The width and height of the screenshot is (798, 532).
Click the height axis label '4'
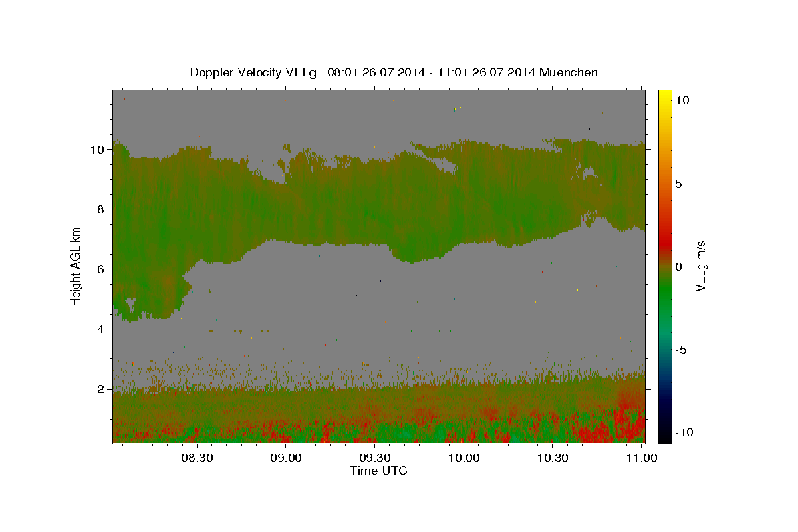point(102,329)
